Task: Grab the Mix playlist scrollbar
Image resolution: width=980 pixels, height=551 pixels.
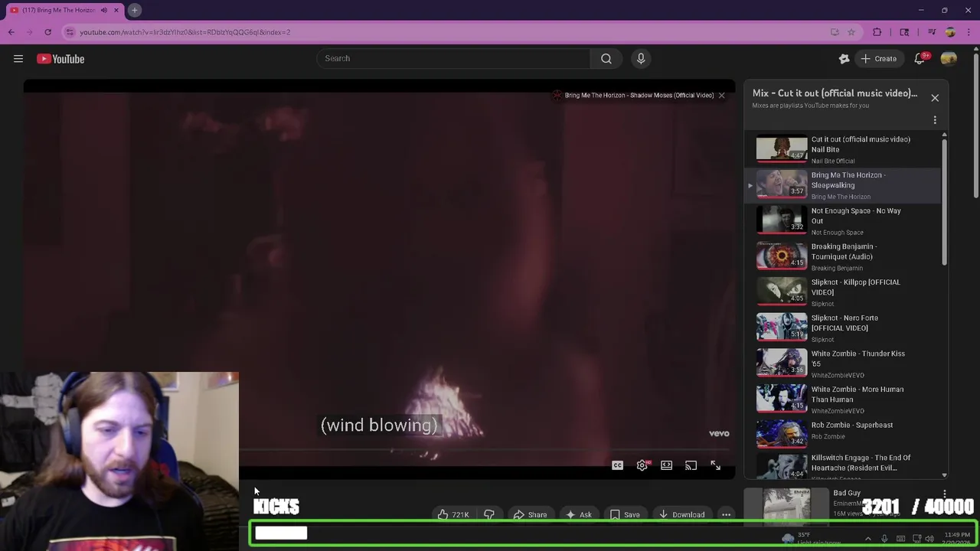Action: [x=944, y=202]
